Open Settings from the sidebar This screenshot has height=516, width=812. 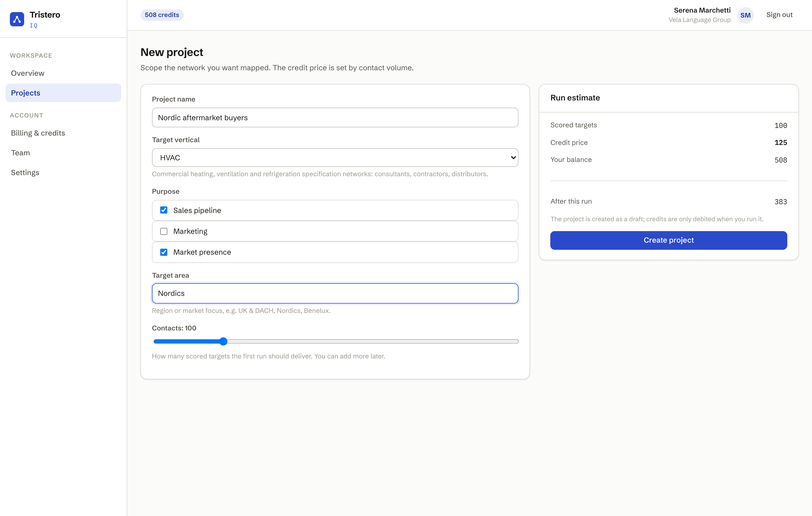tap(63, 172)
